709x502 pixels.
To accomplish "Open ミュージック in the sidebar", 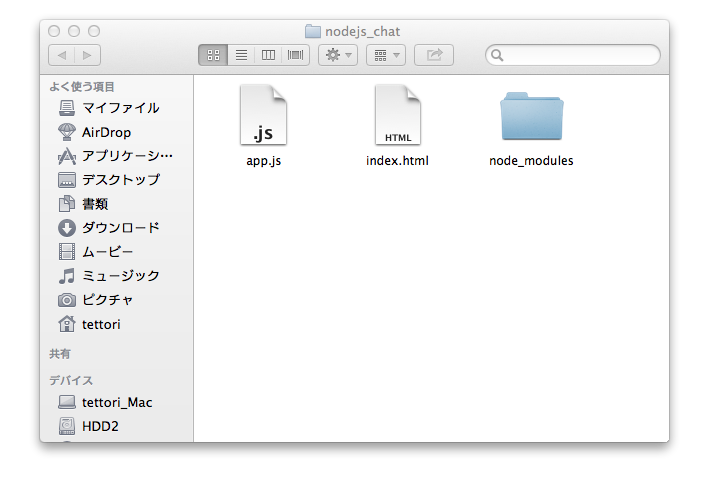I will pos(117,276).
